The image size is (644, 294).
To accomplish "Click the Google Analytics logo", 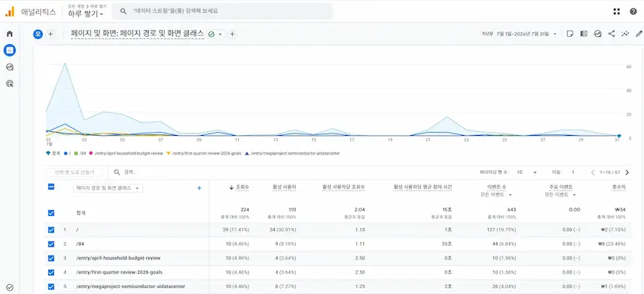I will [x=10, y=11].
